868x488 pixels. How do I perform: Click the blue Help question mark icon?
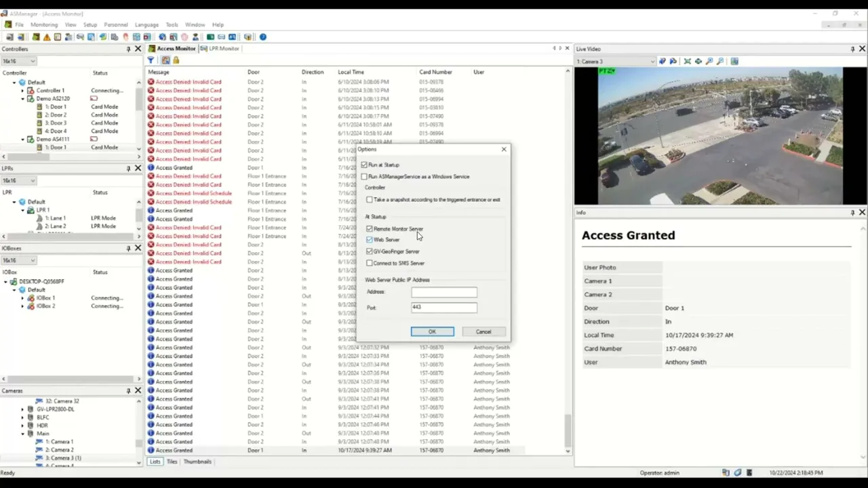pyautogui.click(x=262, y=37)
